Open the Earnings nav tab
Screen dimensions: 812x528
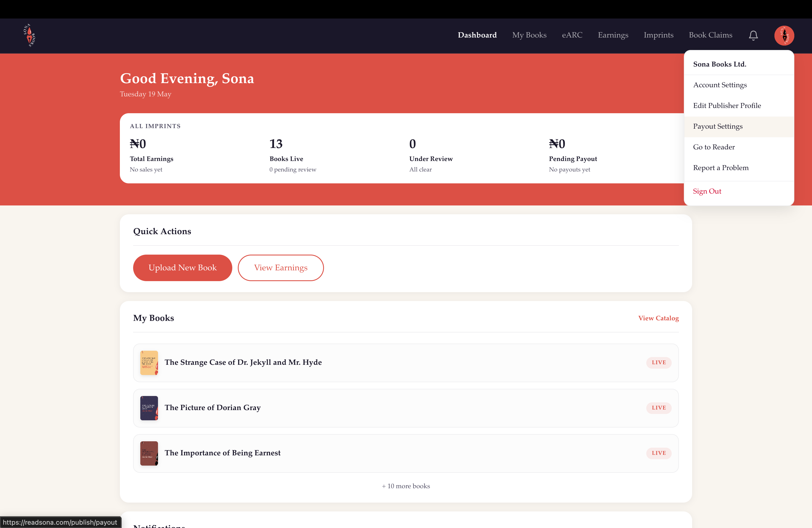(613, 35)
